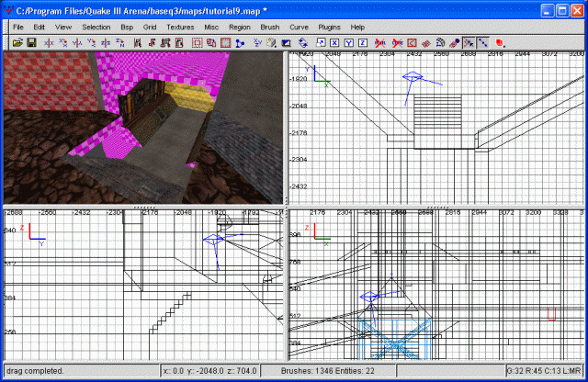Image resolution: width=588 pixels, height=382 pixels.
Task: Click the light-blue selected brush in XZ view
Action: (x=394, y=339)
